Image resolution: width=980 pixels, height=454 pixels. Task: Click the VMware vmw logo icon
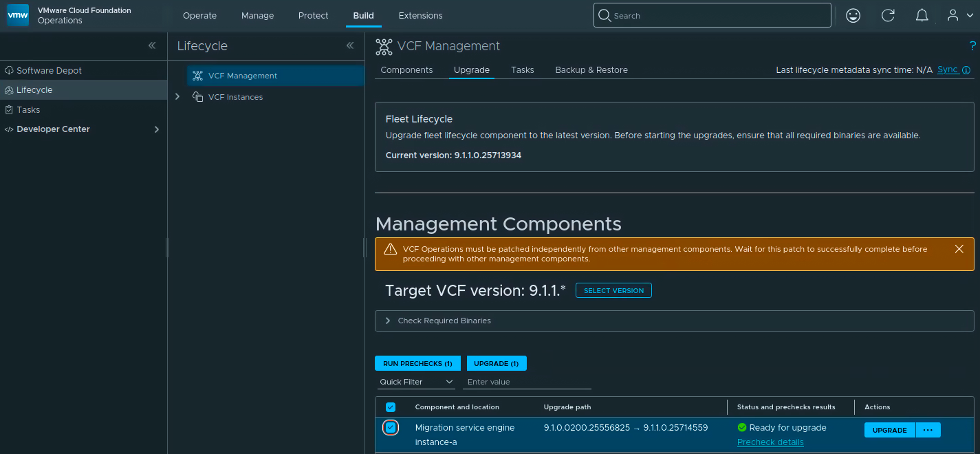[18, 15]
